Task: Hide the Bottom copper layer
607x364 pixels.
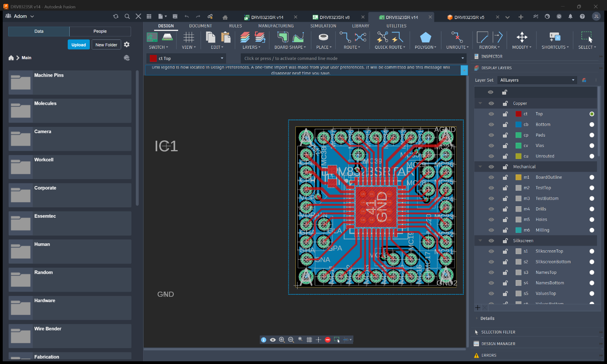Action: pos(491,125)
